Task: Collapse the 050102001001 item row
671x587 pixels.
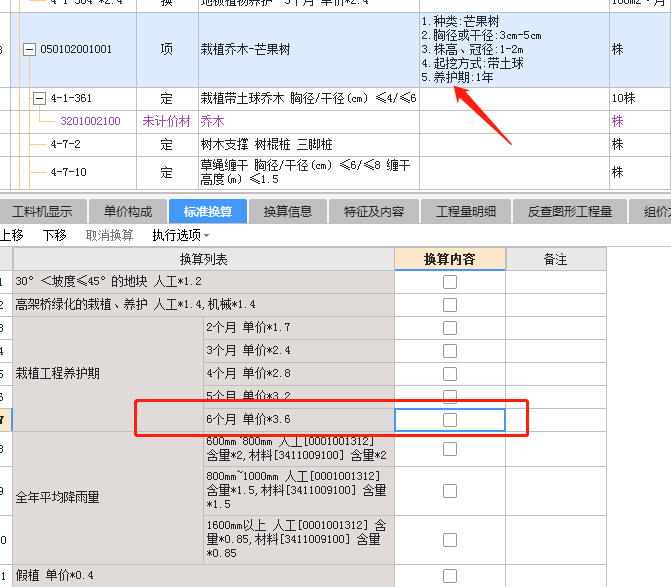Action: [29, 50]
